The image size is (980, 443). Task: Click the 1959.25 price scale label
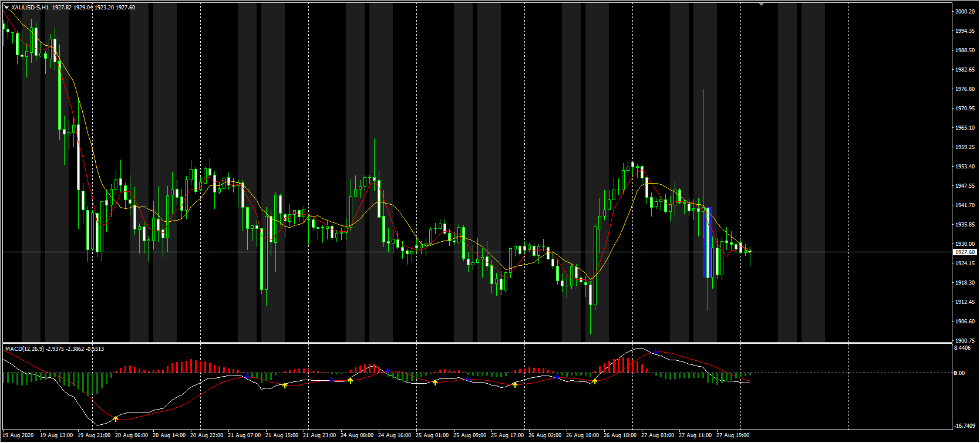tap(965, 147)
